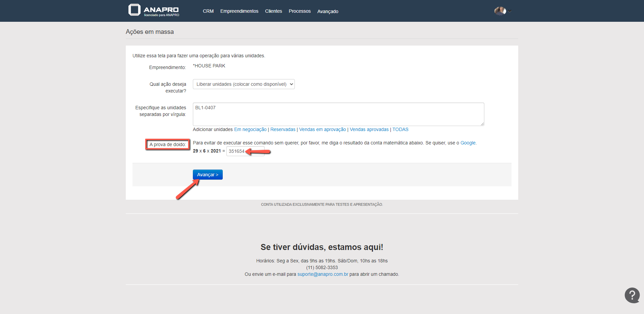Expand the chevron next to user avatar
The image size is (644, 314).
510,11
